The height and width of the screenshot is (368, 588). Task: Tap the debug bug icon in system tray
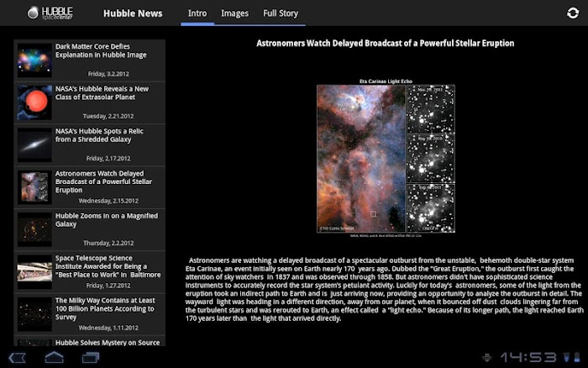coord(486,357)
